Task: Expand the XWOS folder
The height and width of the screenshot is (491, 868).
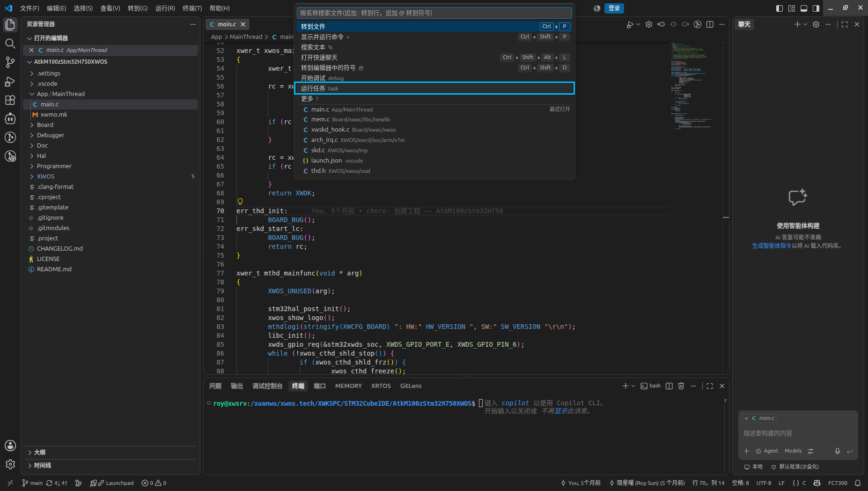Action: (x=110, y=177)
